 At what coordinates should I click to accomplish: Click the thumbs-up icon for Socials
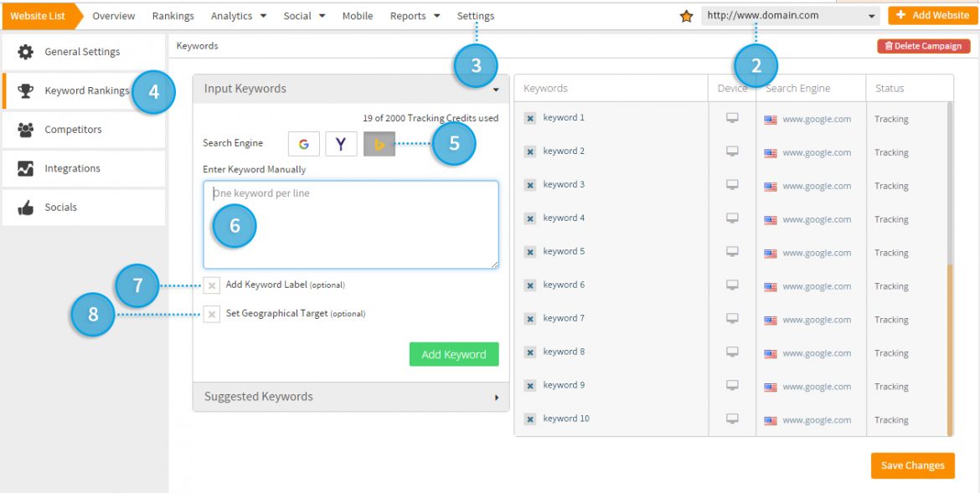(x=26, y=208)
